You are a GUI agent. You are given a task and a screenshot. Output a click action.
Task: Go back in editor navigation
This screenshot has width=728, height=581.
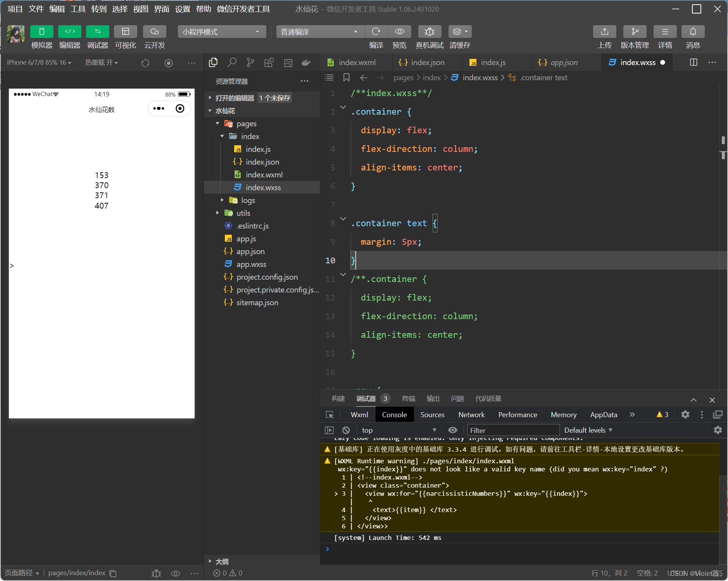364,77
